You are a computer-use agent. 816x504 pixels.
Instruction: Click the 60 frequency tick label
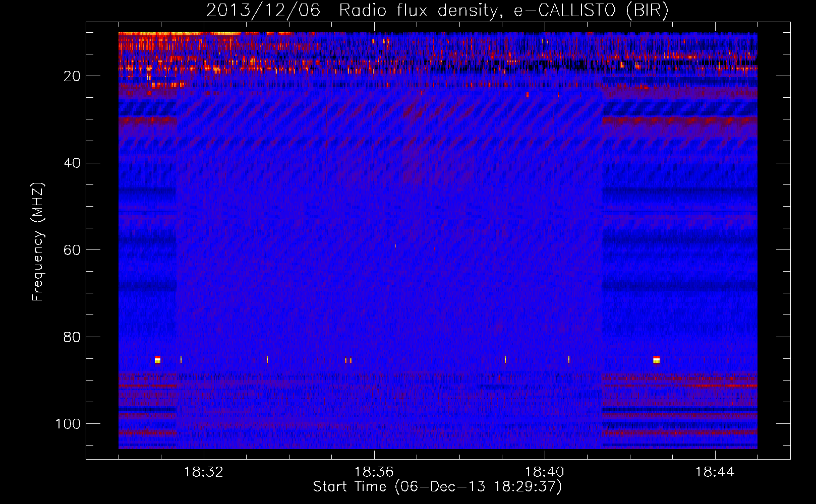pyautogui.click(x=73, y=250)
